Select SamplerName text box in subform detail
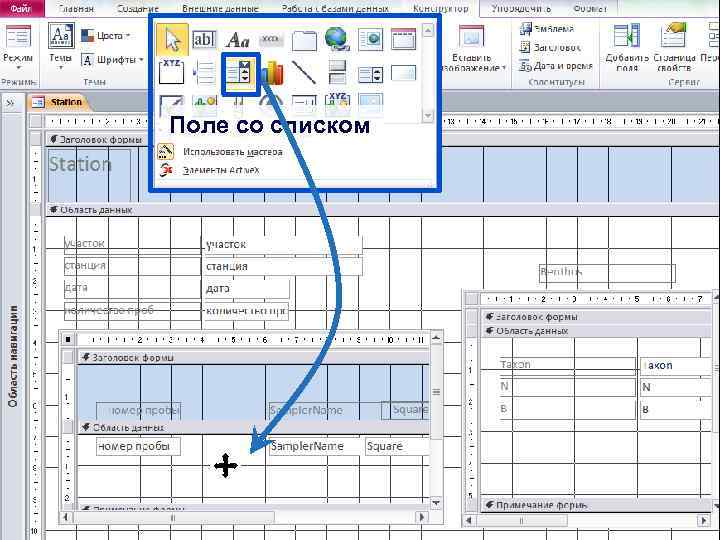This screenshot has width=720, height=540. 314,446
